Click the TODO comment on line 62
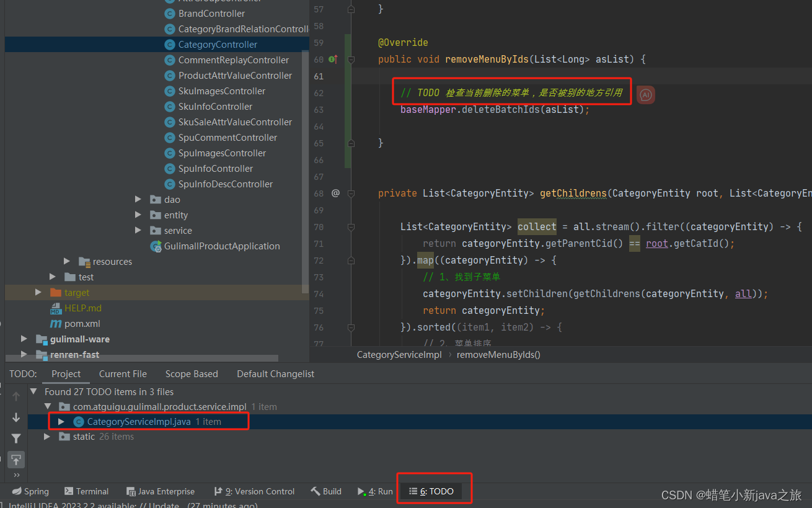The image size is (812, 508). (511, 93)
